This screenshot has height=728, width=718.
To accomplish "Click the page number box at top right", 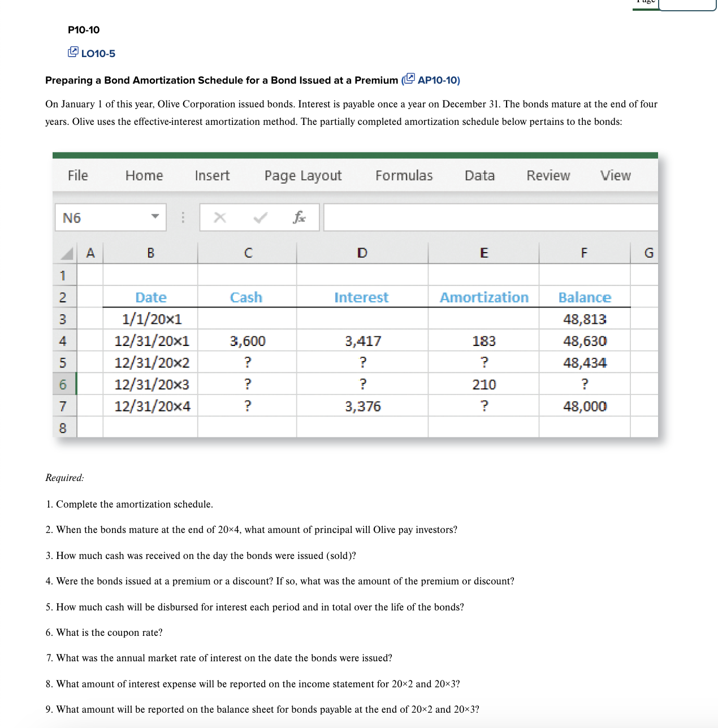I will pos(687,5).
